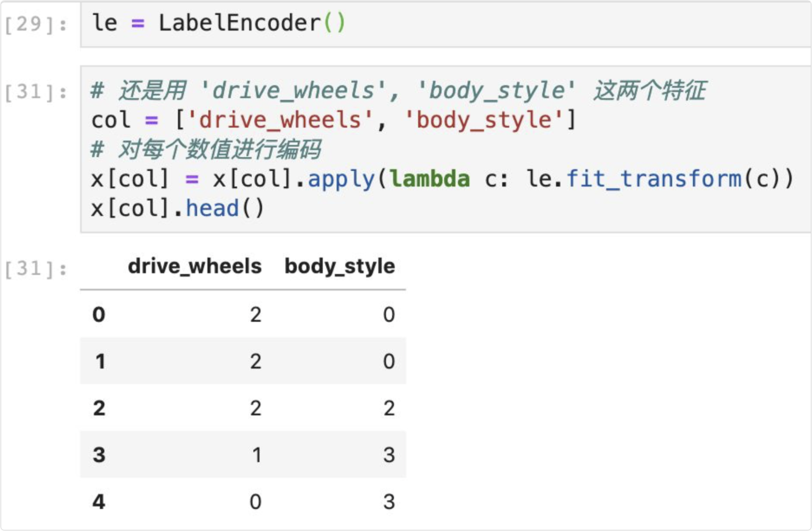The height and width of the screenshot is (531, 812).
Task: Click row index 4 in the table
Action: coord(99,502)
